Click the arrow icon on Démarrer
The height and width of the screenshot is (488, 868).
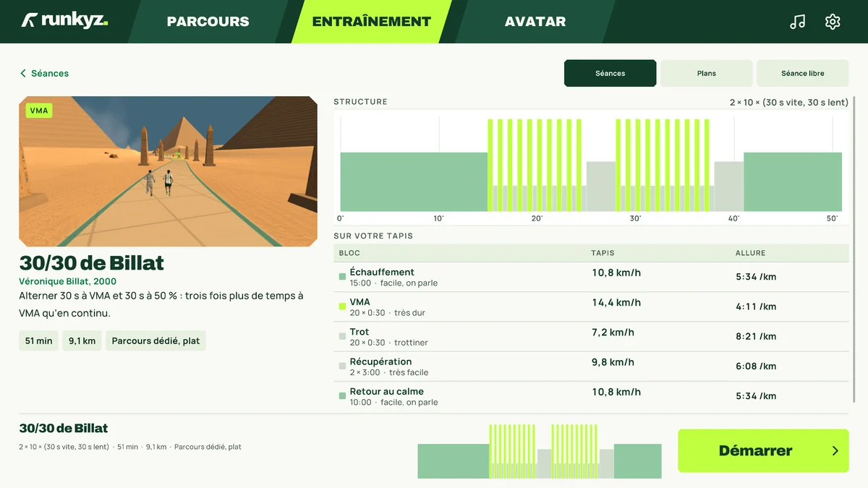(x=835, y=450)
